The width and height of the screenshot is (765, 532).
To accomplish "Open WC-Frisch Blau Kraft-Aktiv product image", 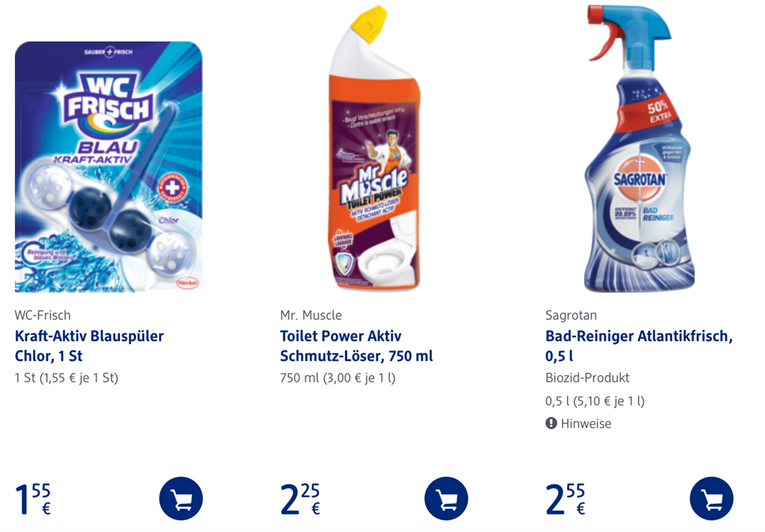I will click(x=109, y=167).
